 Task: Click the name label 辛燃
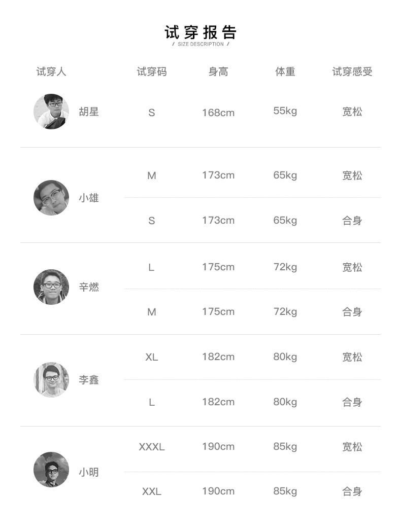[x=89, y=287]
